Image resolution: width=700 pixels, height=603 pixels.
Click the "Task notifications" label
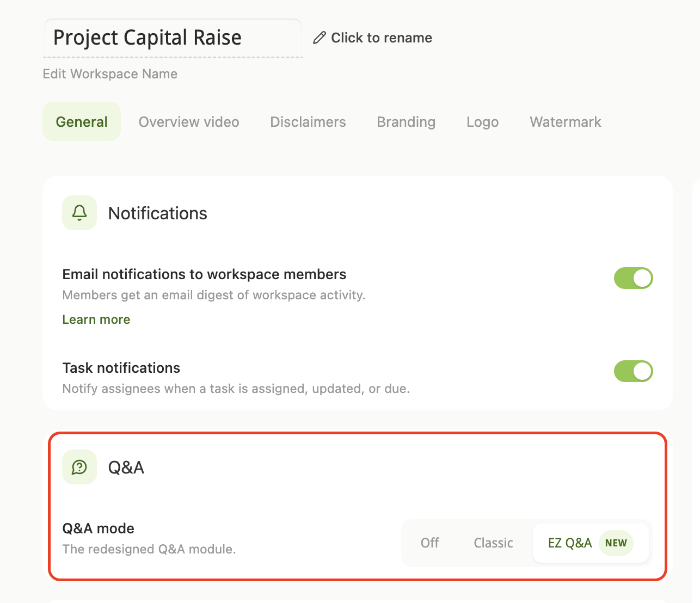(x=121, y=368)
